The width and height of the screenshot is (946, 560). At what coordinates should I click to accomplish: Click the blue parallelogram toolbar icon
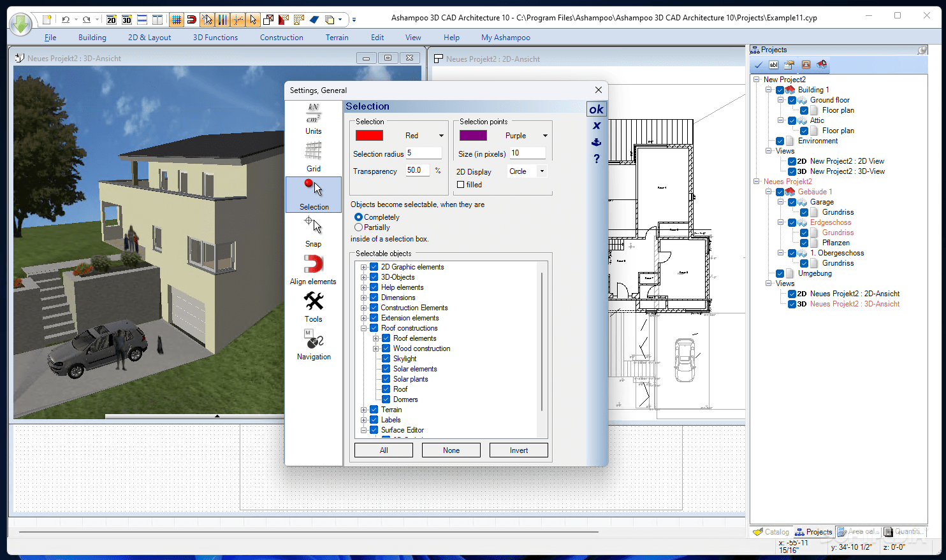[x=314, y=20]
